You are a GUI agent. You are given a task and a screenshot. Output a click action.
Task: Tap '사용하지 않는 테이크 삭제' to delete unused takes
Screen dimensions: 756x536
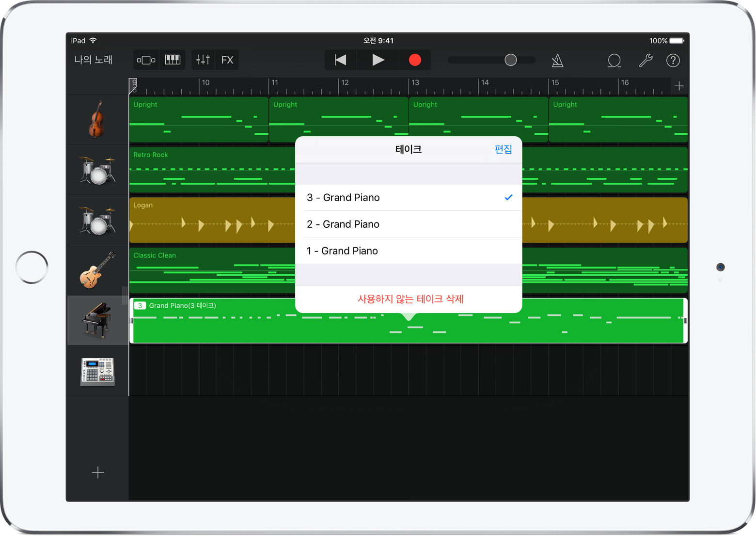[x=409, y=299]
